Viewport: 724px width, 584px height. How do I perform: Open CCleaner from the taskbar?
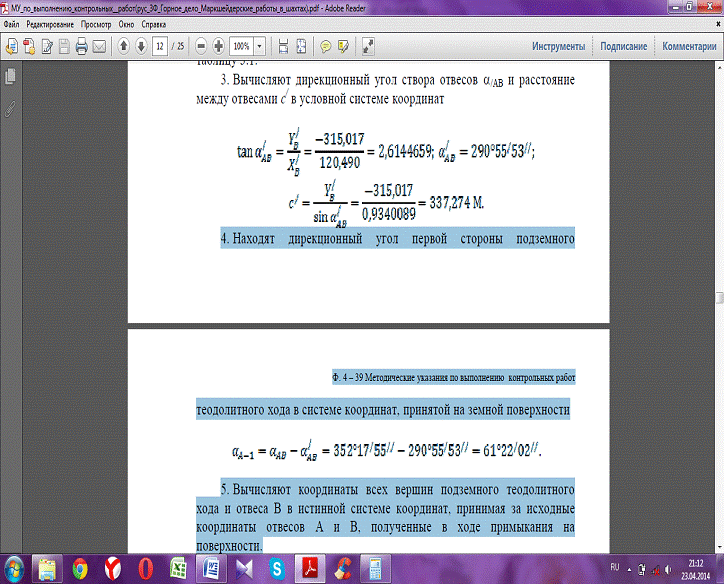(x=343, y=569)
